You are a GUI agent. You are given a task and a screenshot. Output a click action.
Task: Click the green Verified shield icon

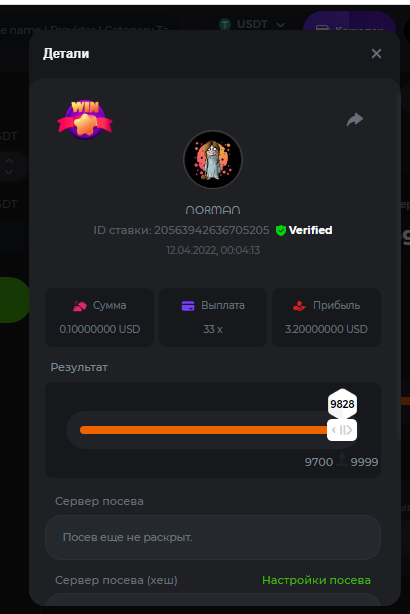point(281,230)
